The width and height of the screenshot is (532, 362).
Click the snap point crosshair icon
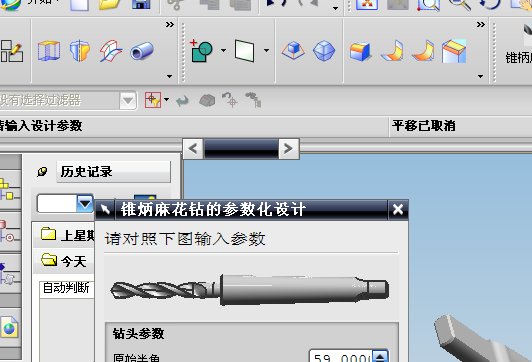tap(153, 100)
